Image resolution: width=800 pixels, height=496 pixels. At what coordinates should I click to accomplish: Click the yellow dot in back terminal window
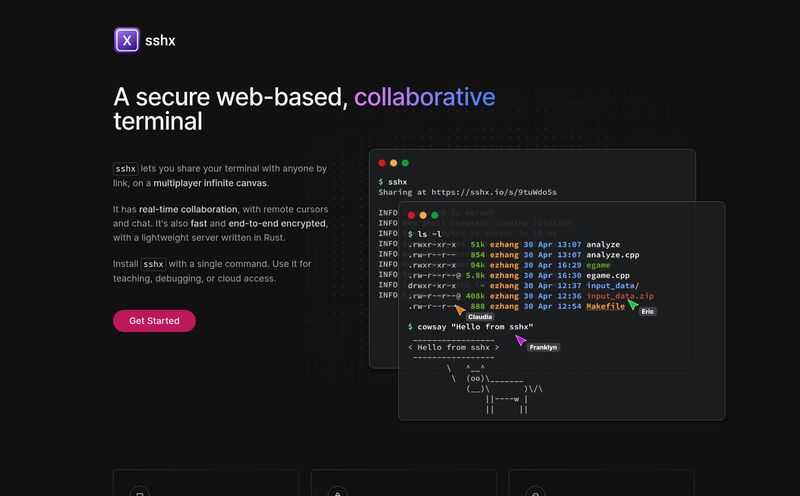[393, 163]
